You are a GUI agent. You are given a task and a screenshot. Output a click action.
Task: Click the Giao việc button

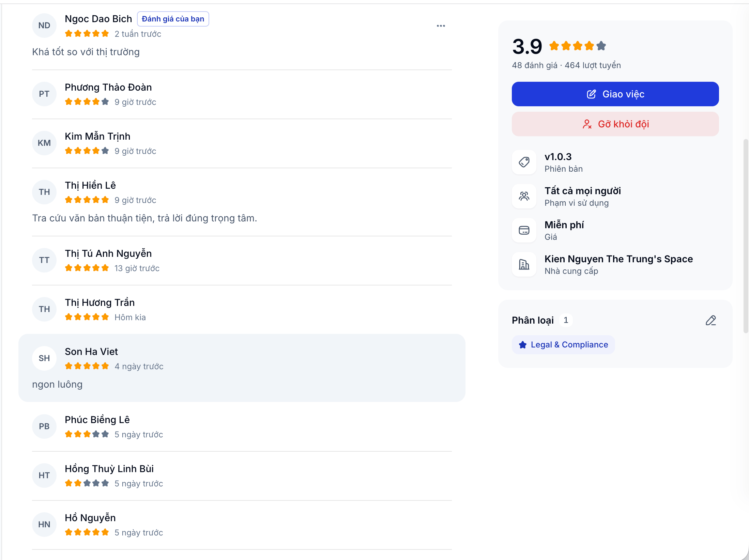pos(615,94)
